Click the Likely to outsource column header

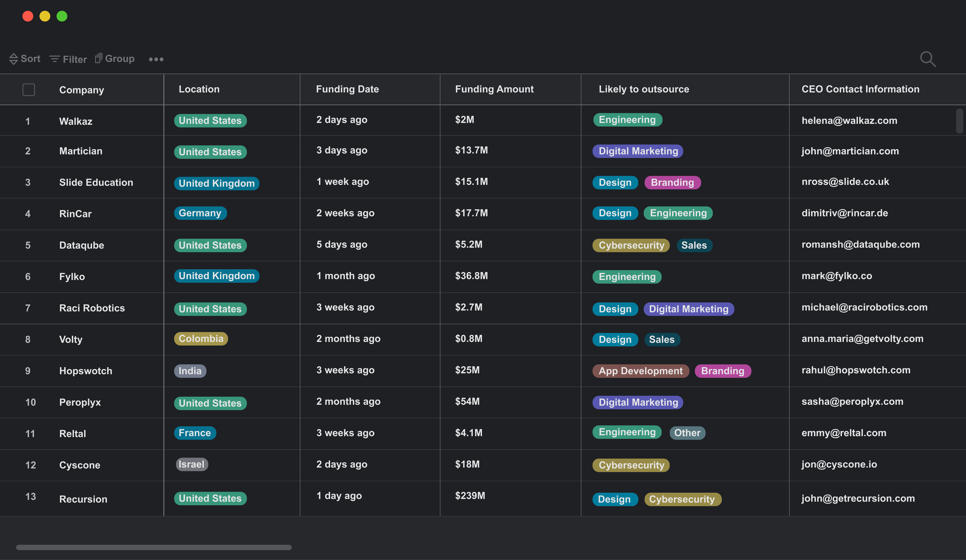pos(644,89)
